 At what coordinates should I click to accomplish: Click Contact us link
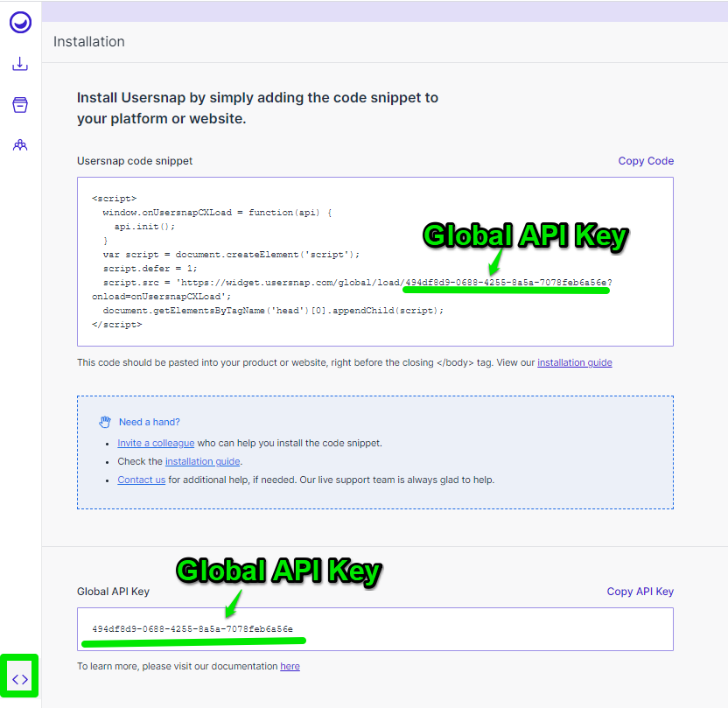141,480
